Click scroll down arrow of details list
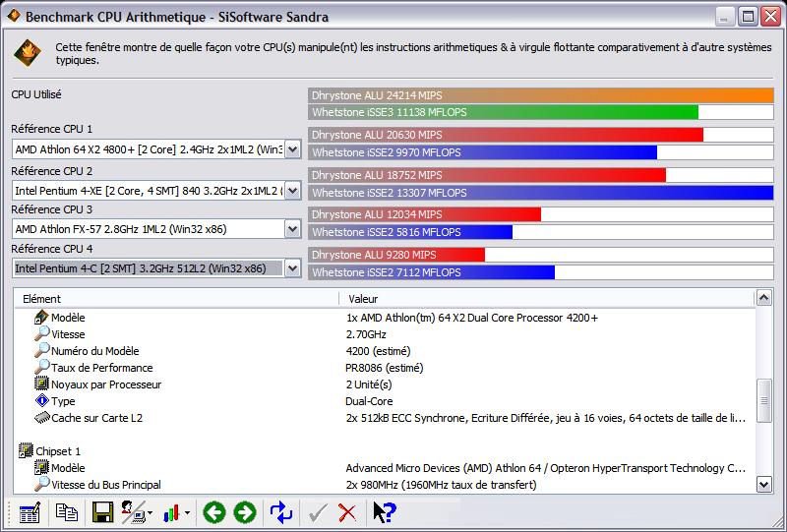The width and height of the screenshot is (787, 532). point(763,485)
